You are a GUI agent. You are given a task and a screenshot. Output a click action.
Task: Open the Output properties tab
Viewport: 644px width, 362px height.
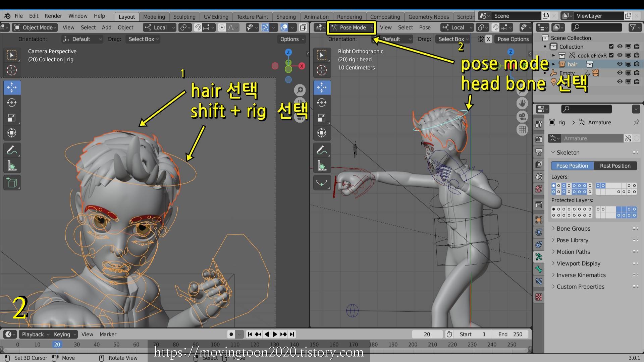(x=539, y=152)
